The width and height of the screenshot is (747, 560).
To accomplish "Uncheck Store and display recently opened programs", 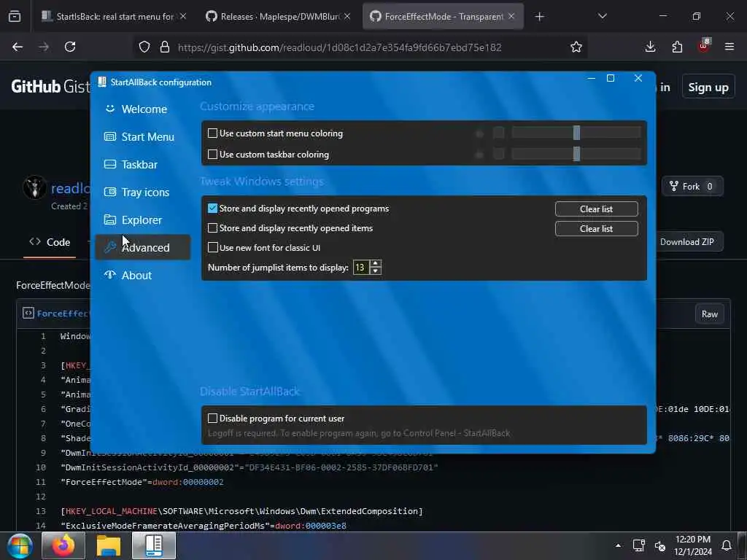I will pos(212,209).
